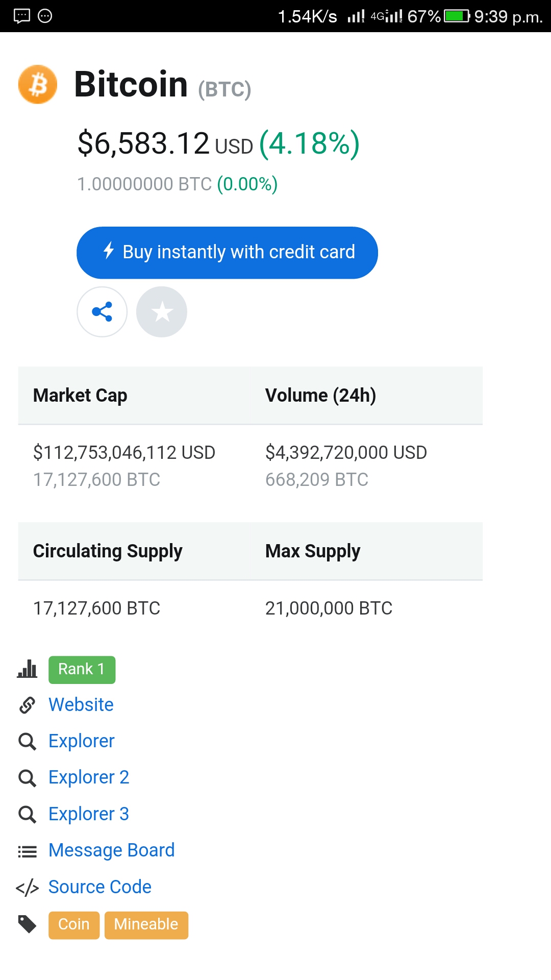Viewport: 551px width, 980px height.
Task: Open the first Explorer link
Action: coord(82,741)
